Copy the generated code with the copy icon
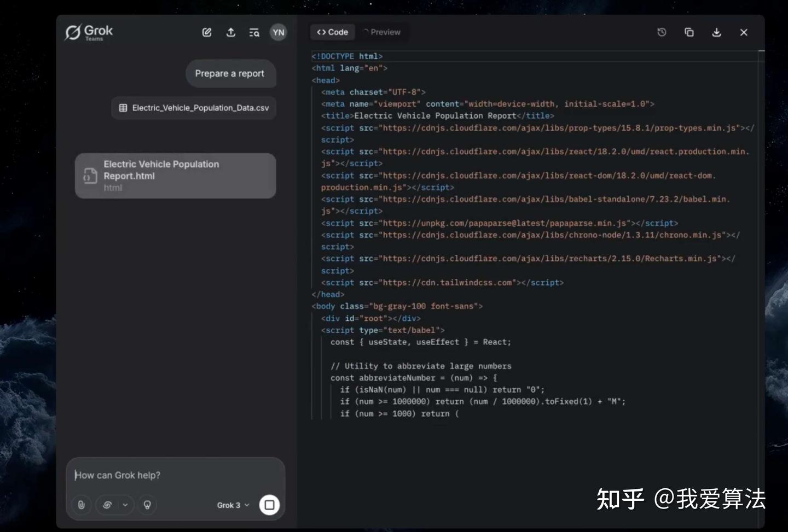Image resolution: width=788 pixels, height=532 pixels. (689, 32)
